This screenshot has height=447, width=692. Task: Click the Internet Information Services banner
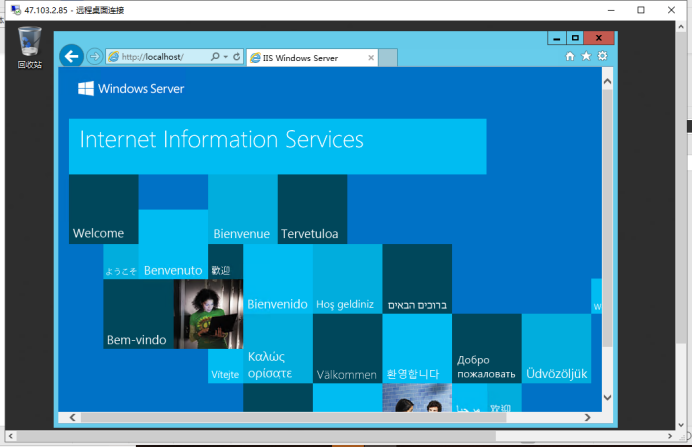click(x=278, y=146)
